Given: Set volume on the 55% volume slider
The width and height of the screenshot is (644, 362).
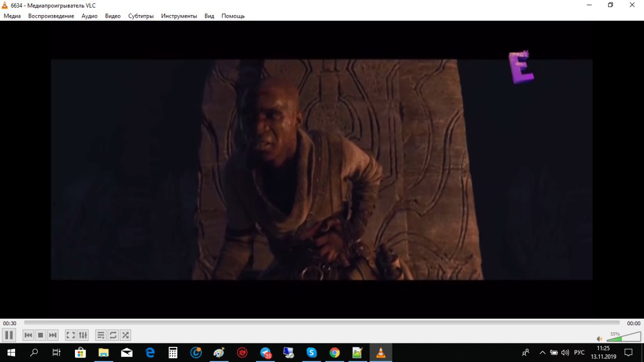Looking at the screenshot, I should pyautogui.click(x=623, y=337).
